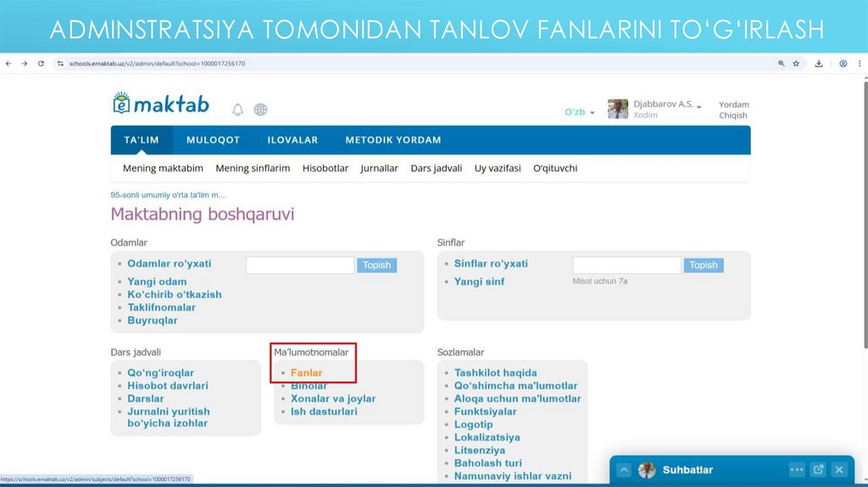Viewport: 868px width, 487px height.
Task: Open Aloqa uchun ma'lumotlar link
Action: point(518,399)
